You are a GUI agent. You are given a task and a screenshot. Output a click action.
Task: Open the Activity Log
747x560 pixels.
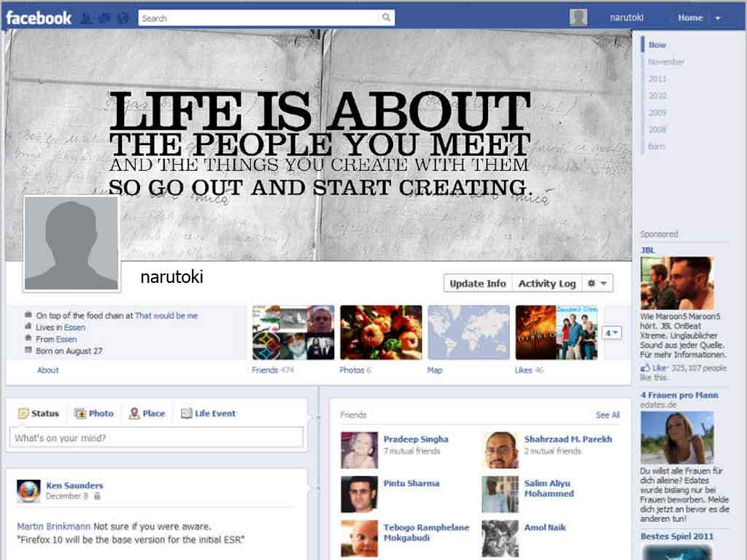tap(547, 284)
